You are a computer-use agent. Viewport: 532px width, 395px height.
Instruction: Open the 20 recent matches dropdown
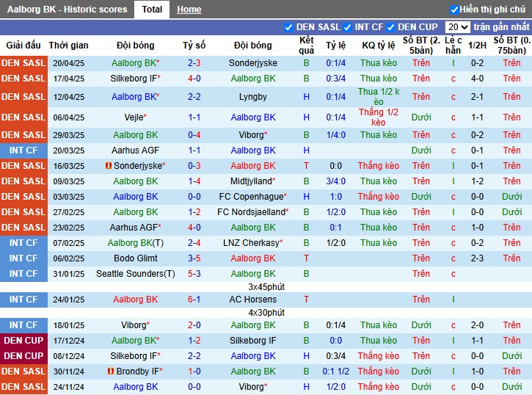click(x=458, y=27)
